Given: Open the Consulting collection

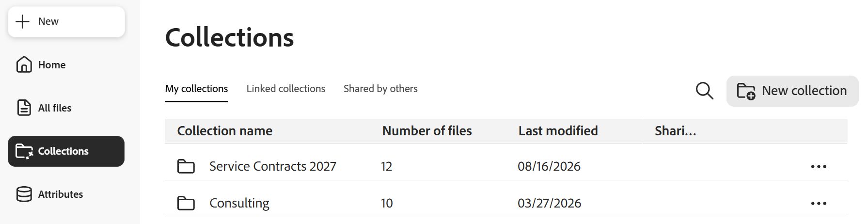Looking at the screenshot, I should (239, 203).
